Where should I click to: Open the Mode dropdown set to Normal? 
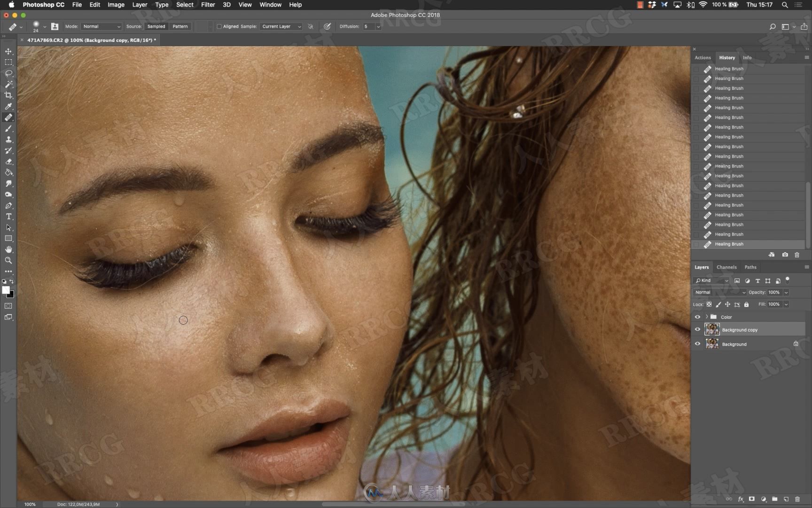click(x=101, y=26)
